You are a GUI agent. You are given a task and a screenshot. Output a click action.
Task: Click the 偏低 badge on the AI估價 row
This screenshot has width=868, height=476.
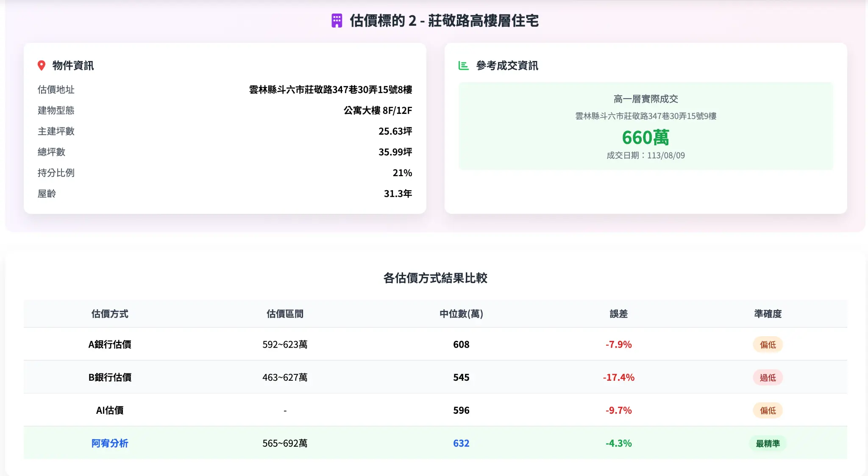pos(768,410)
